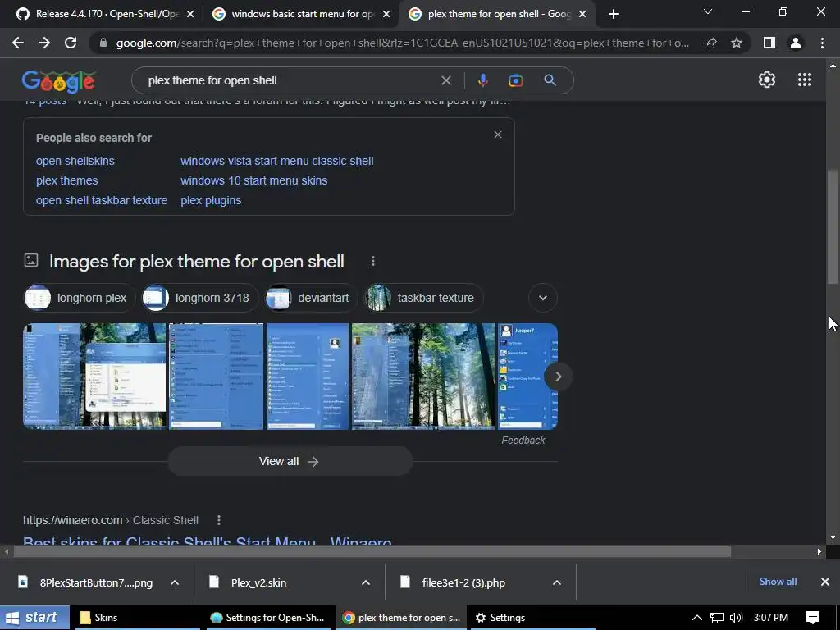
Task: Open the filee3e1-2 (3).php downloaded file
Action: click(x=463, y=582)
